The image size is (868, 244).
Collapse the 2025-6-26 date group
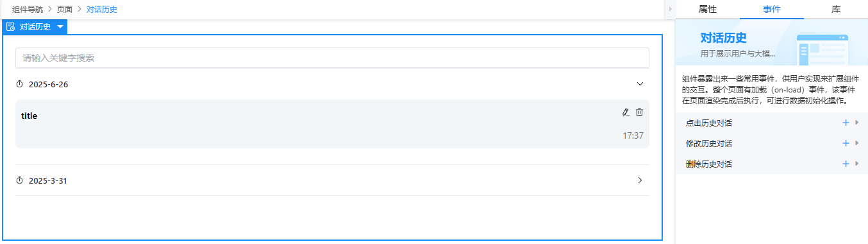point(639,84)
